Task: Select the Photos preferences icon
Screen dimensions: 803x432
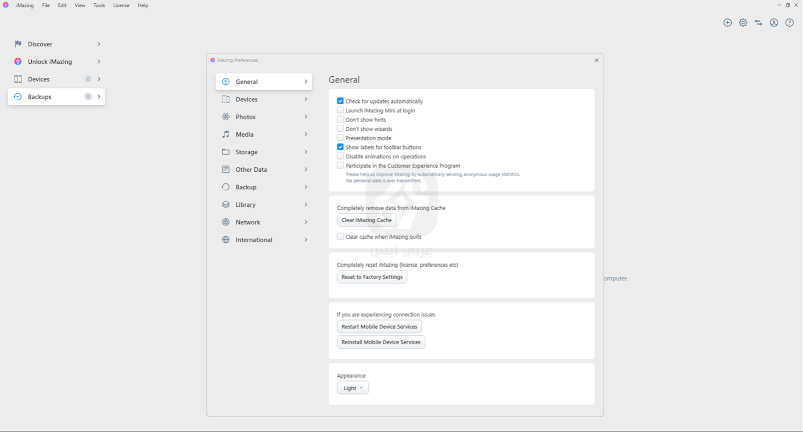Action: tap(226, 117)
